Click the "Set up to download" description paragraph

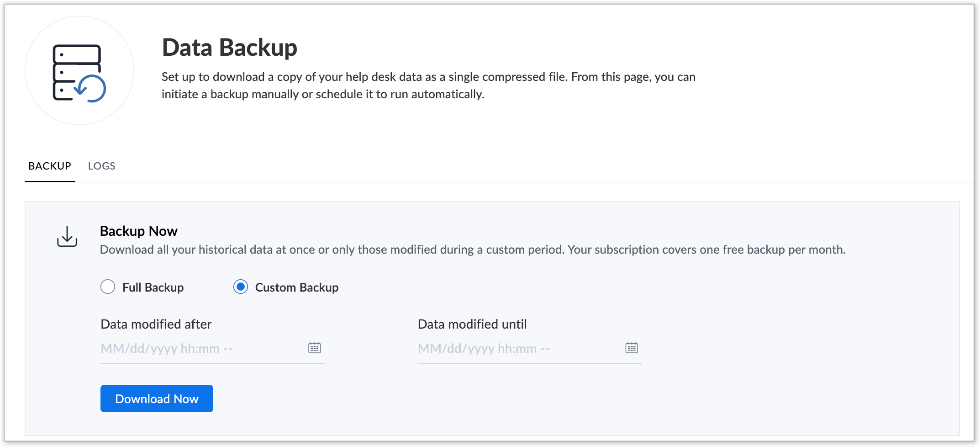pyautogui.click(x=428, y=85)
